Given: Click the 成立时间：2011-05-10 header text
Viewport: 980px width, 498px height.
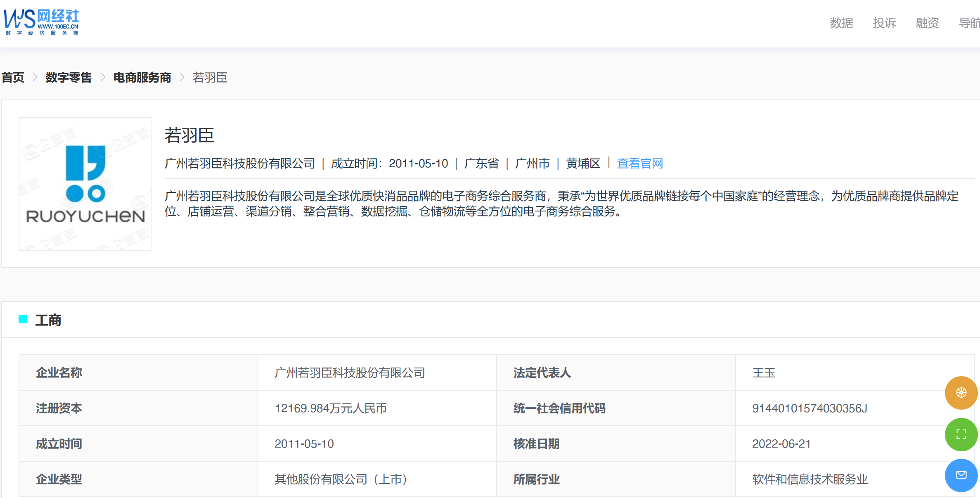Looking at the screenshot, I should 389,164.
